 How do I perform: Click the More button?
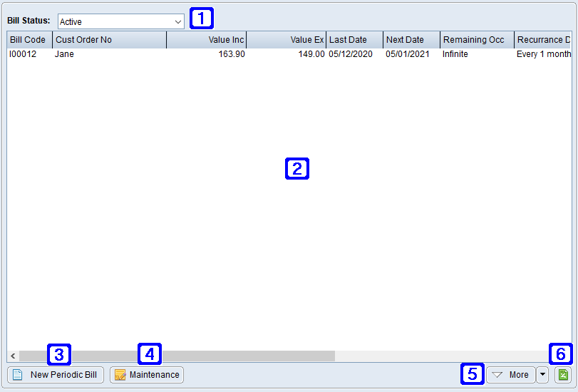point(510,375)
